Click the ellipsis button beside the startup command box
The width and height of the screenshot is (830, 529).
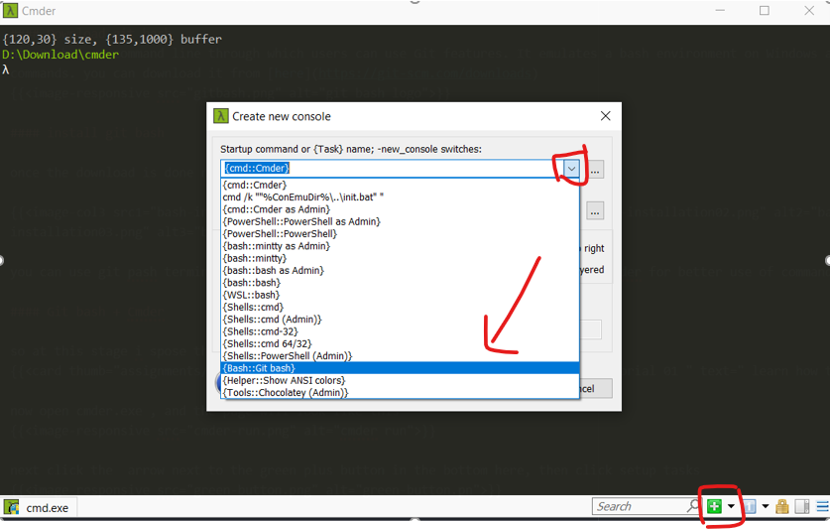tap(596, 170)
